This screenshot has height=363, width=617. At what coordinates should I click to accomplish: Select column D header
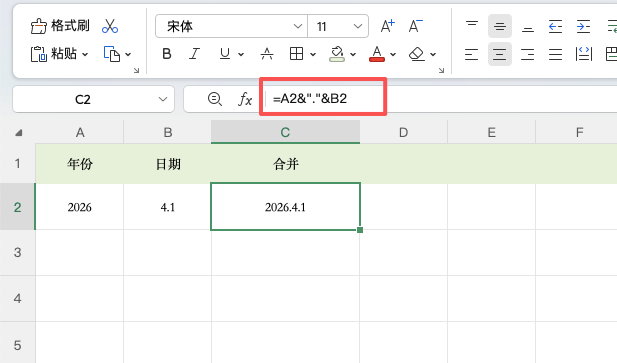403,132
